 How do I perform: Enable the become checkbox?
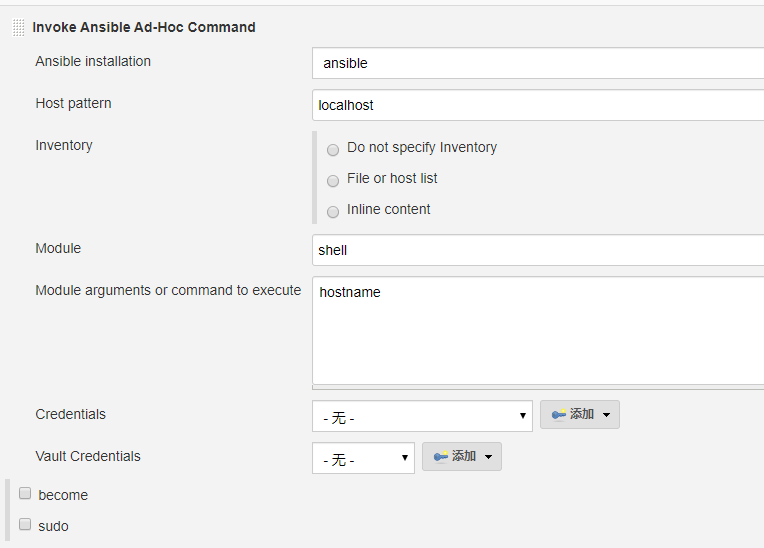(x=25, y=493)
